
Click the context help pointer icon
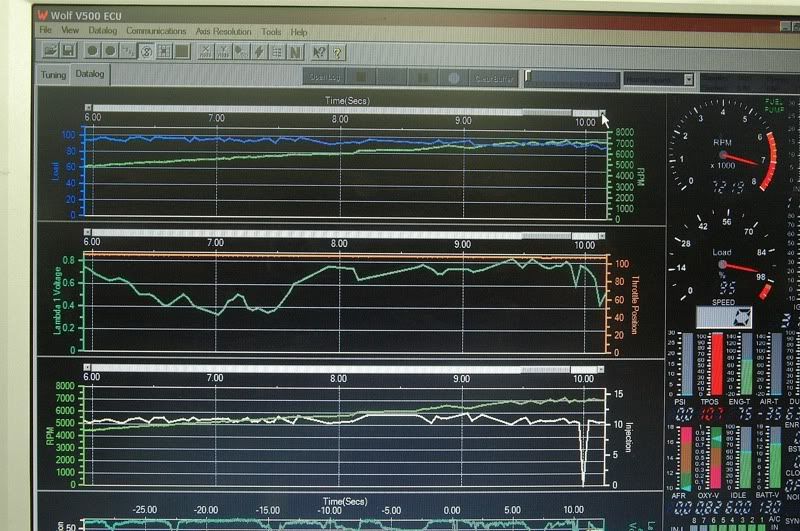tap(319, 52)
